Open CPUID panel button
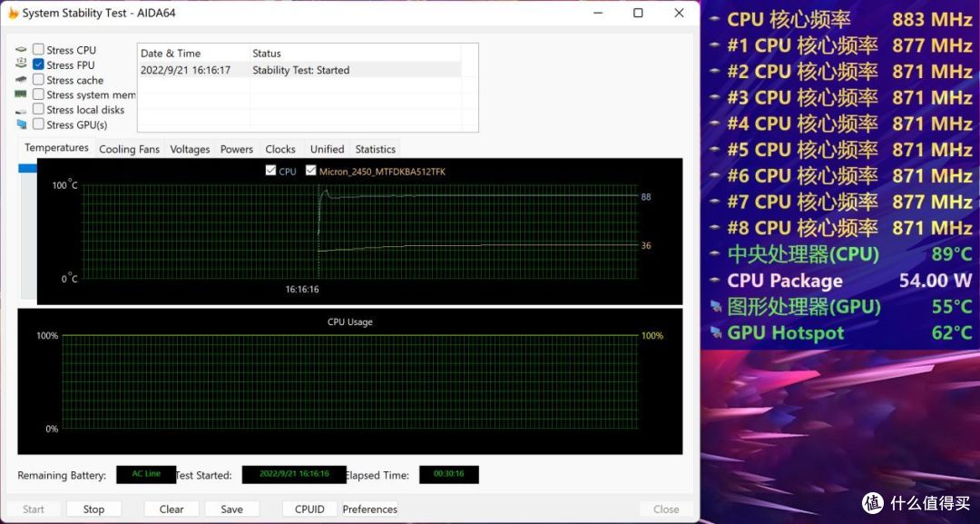The image size is (980, 524). pos(309,509)
